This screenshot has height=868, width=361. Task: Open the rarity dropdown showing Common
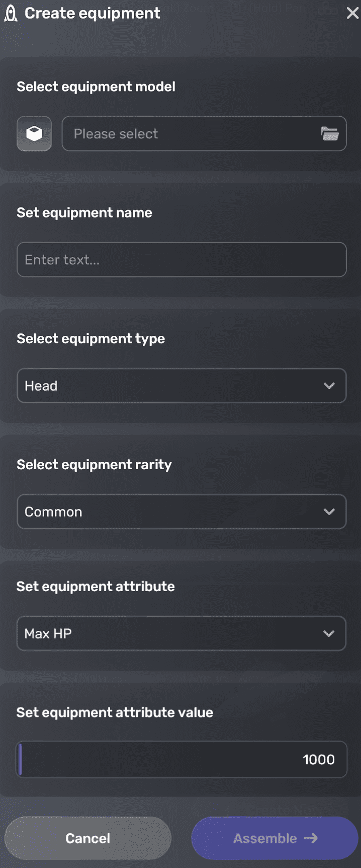point(182,511)
